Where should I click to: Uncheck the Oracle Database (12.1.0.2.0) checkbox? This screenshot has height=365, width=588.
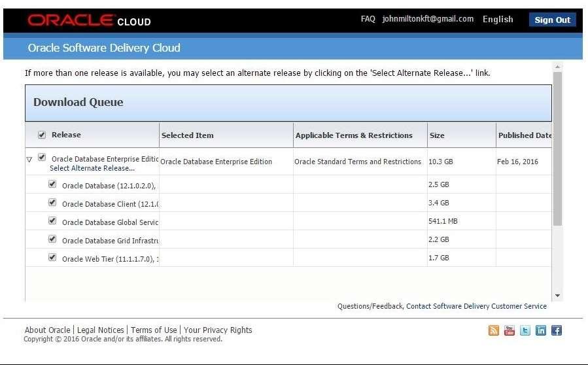pos(52,184)
